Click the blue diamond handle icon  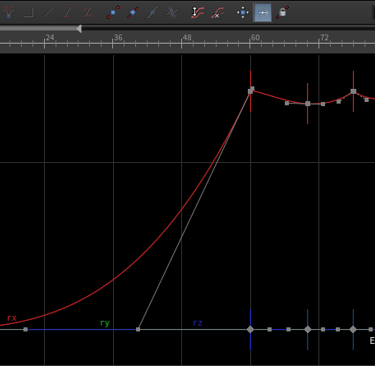(133, 13)
